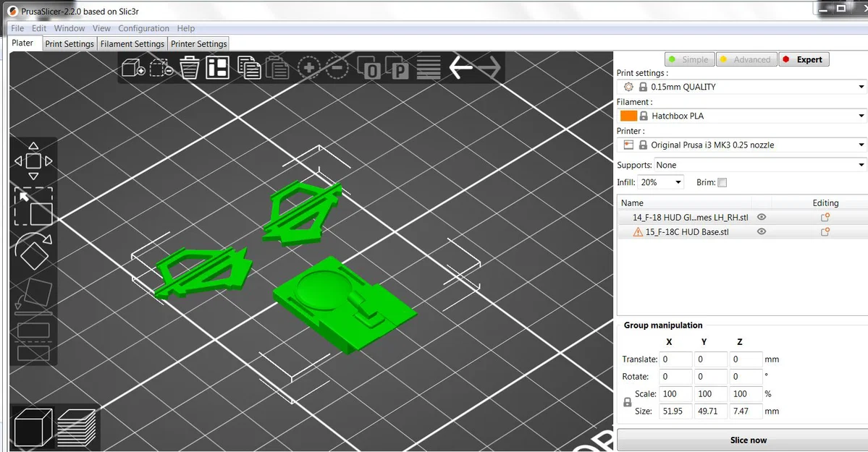This screenshot has width=868, height=452.
Task: Open the Print settings 0.15mm QUALITY dropdown
Action: (742, 87)
